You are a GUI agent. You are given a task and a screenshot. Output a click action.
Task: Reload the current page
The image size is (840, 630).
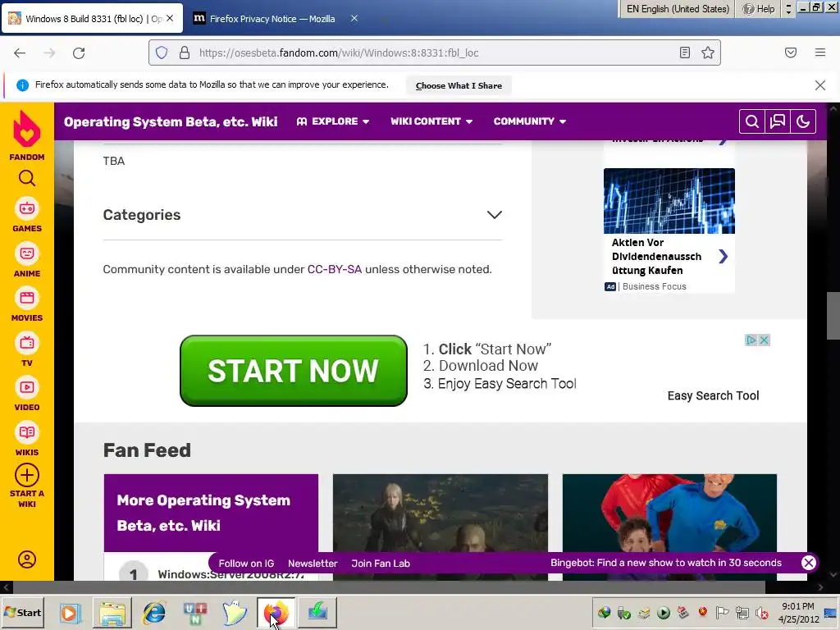point(79,52)
